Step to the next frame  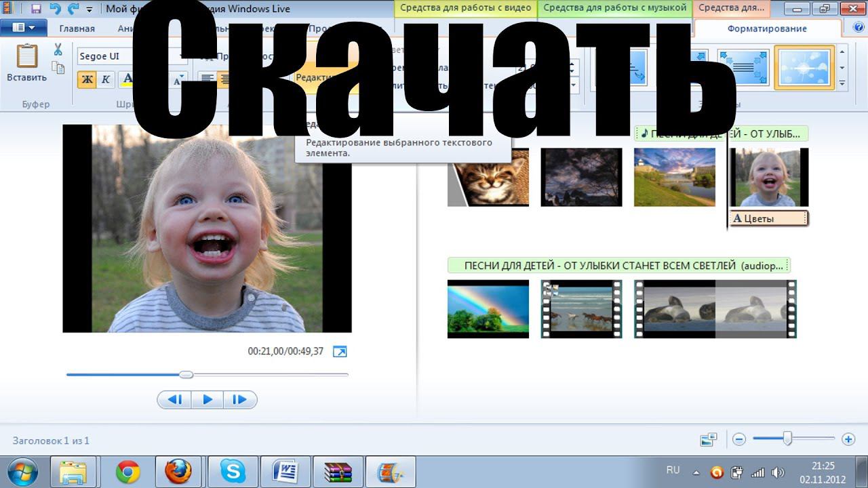point(240,400)
